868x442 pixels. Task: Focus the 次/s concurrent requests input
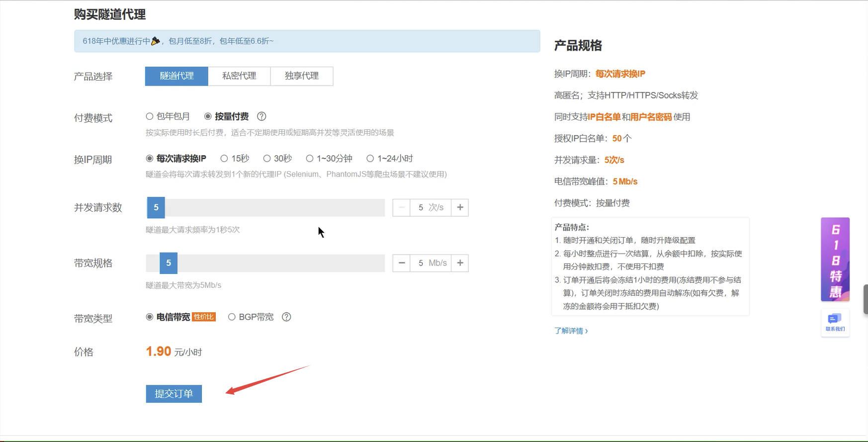click(x=431, y=207)
